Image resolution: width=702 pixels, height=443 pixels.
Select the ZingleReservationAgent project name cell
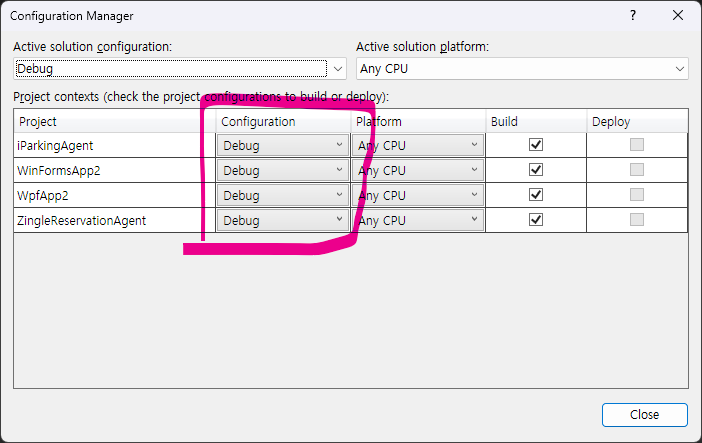tap(83, 220)
